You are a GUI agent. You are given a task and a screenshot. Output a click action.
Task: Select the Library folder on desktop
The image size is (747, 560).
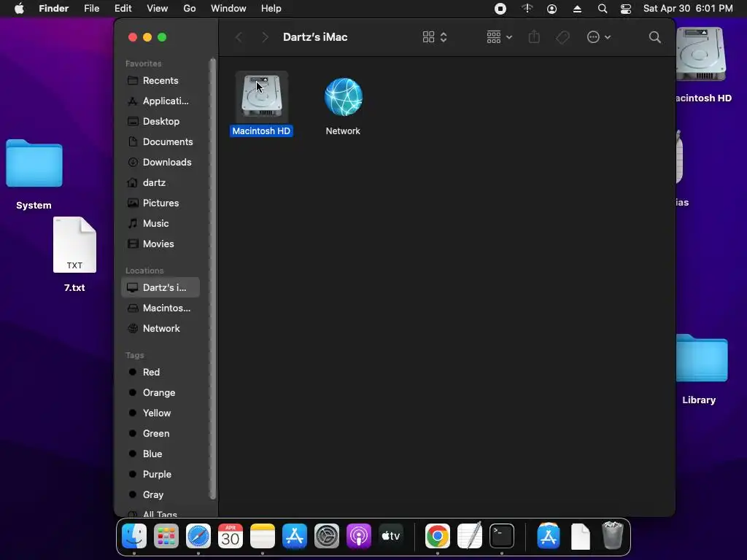coord(702,358)
